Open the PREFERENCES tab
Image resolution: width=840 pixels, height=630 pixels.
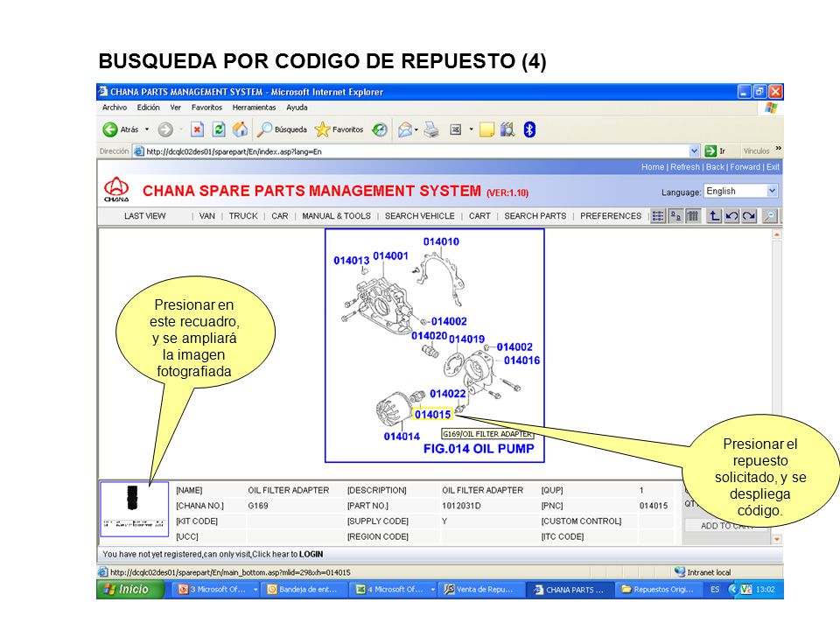tap(611, 216)
